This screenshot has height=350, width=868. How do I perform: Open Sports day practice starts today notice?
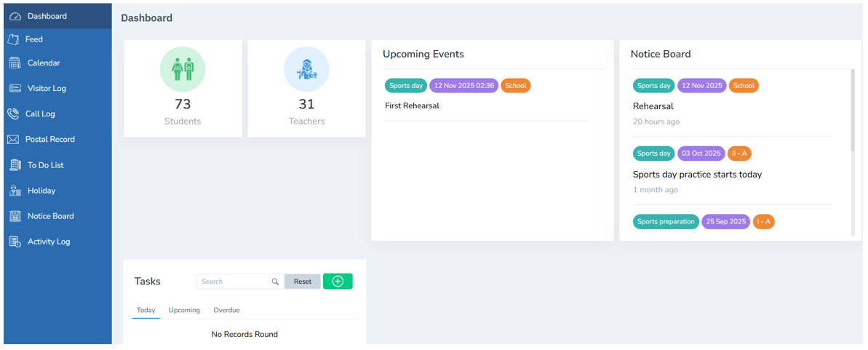[x=698, y=175]
